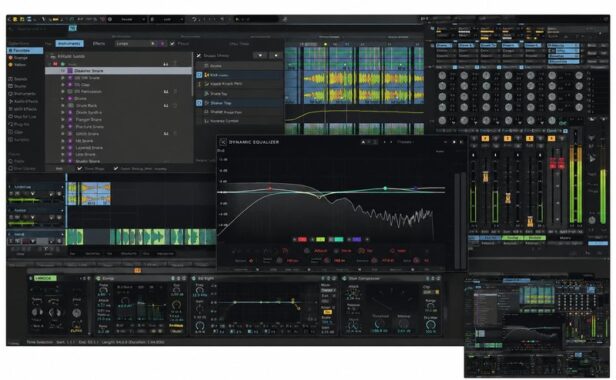This screenshot has height=380, width=616.
Task: Click the yellow button in EQ Eight's right column
Action: 327,312
